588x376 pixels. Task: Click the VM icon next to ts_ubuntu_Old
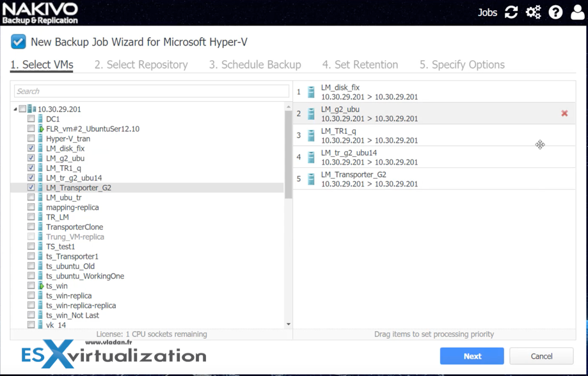(x=40, y=266)
